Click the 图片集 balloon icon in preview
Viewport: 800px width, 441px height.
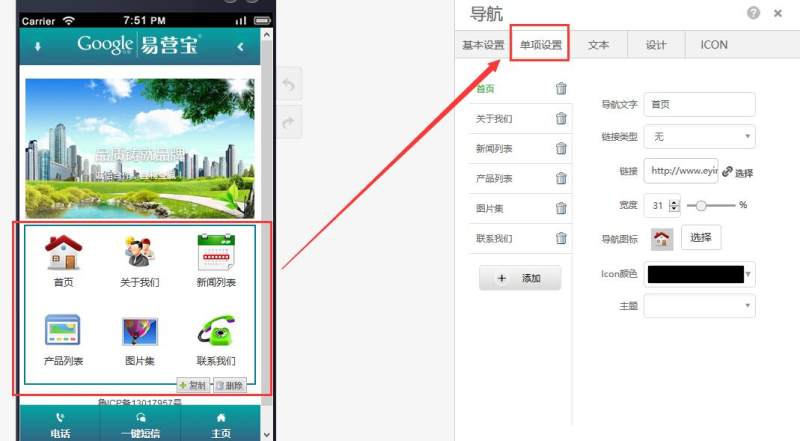(140, 331)
